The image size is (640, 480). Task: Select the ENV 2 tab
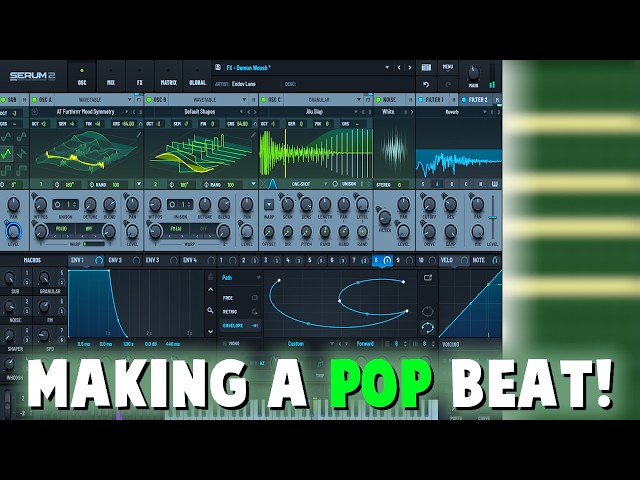click(x=124, y=260)
